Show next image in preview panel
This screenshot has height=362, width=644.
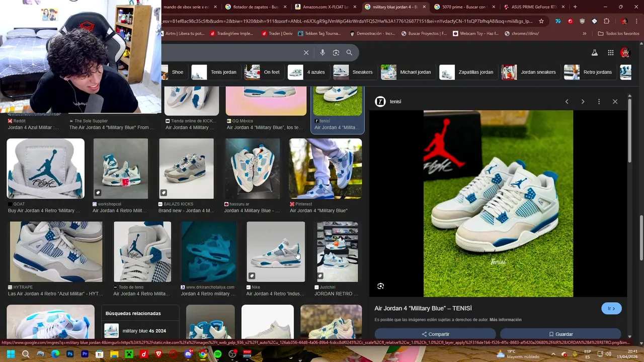pos(583,102)
